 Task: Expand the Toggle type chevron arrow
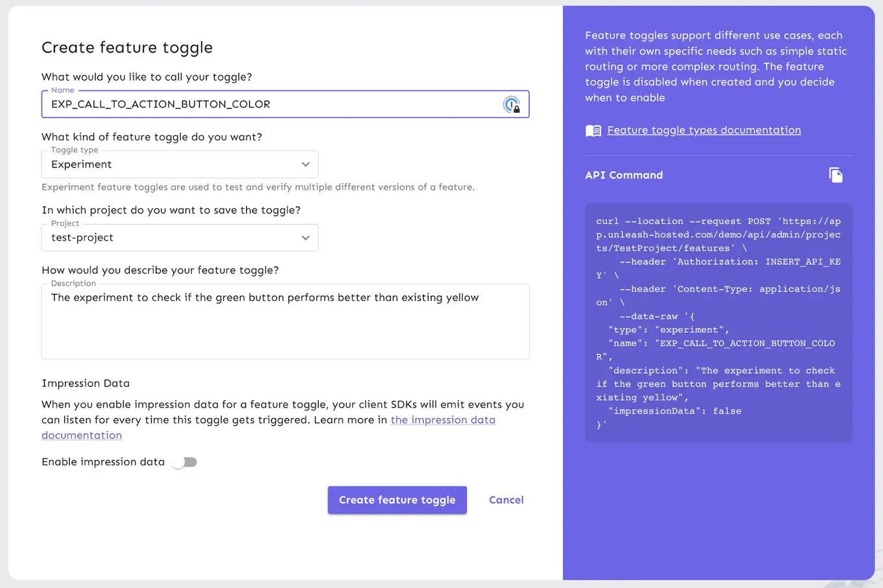pos(305,164)
